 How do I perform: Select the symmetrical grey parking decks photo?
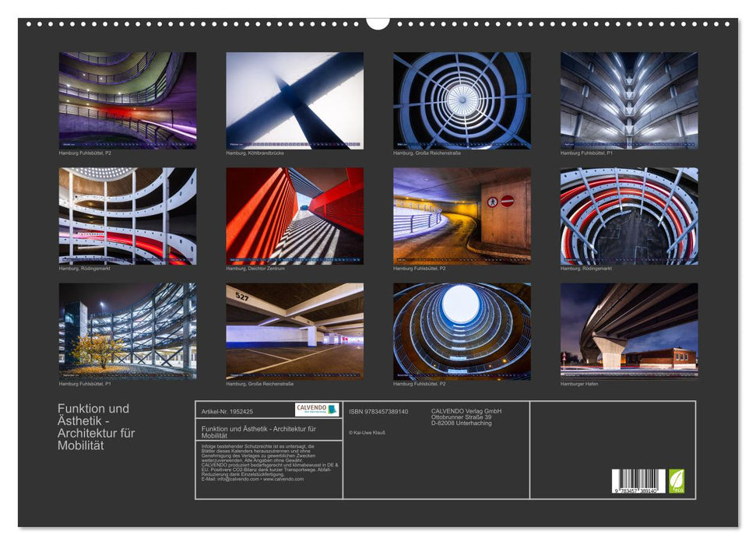coord(629,100)
